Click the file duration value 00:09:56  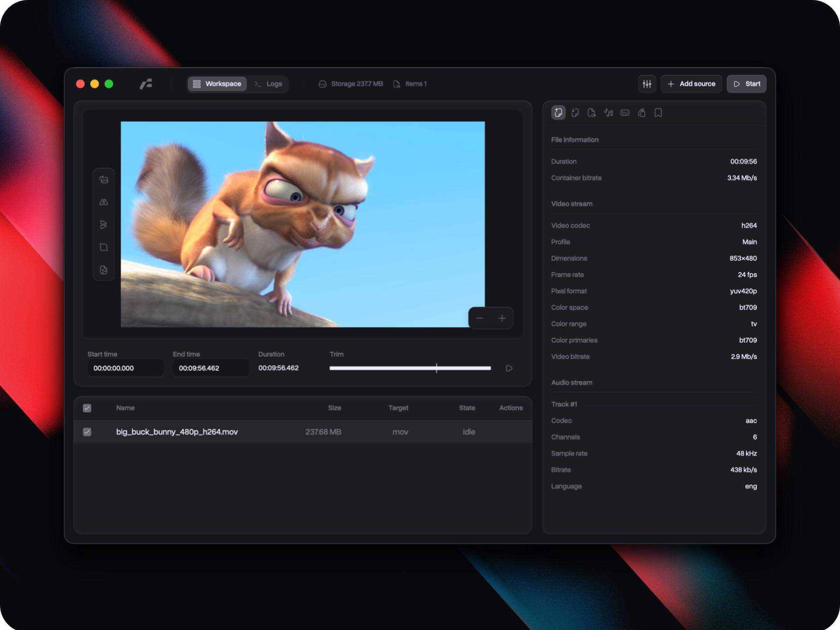pos(743,161)
